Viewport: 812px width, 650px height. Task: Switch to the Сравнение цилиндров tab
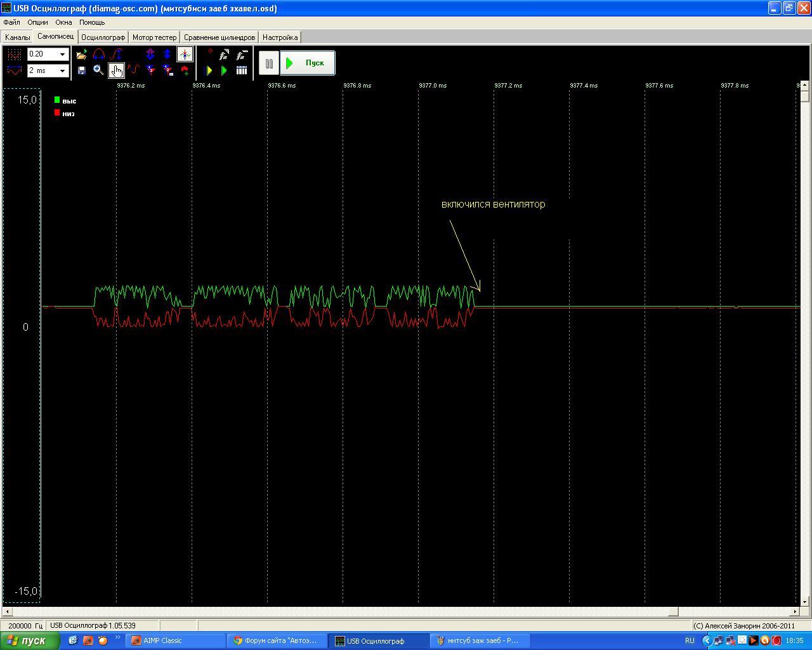219,37
